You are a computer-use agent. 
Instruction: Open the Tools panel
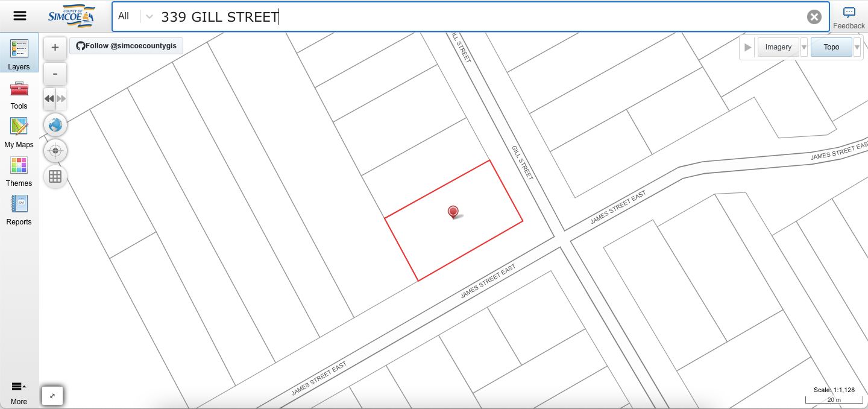[x=19, y=95]
